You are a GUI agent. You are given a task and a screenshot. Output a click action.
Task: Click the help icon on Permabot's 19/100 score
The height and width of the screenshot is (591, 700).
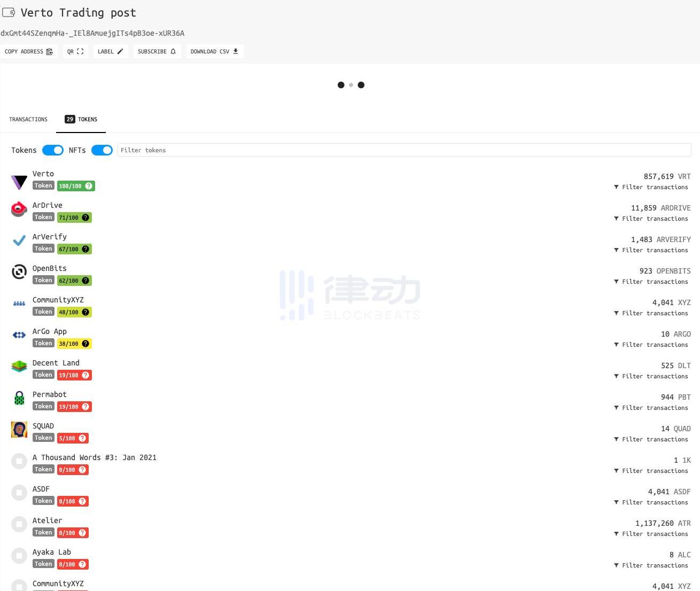click(85, 407)
